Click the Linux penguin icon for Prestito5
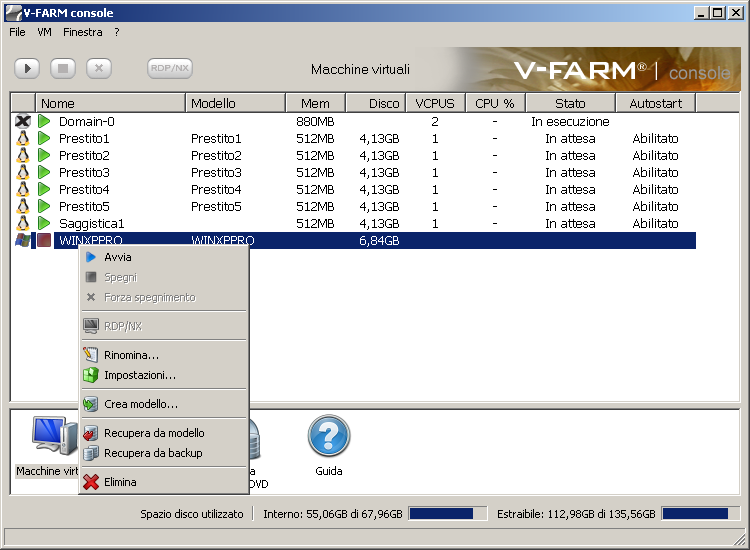This screenshot has width=750, height=550. click(23, 207)
